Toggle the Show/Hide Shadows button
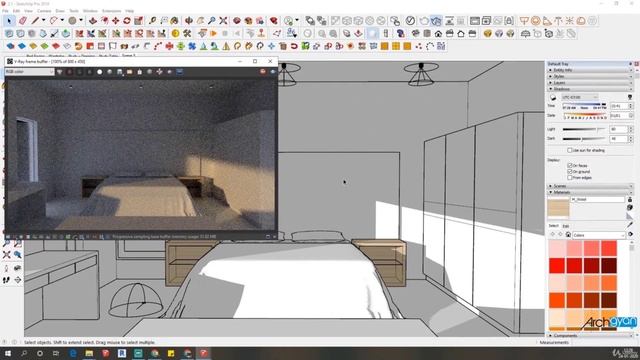The image size is (640, 360). 553,97
